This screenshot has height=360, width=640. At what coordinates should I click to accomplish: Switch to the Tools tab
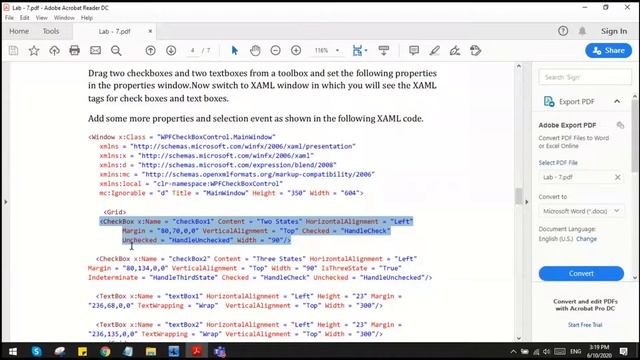[x=51, y=31]
